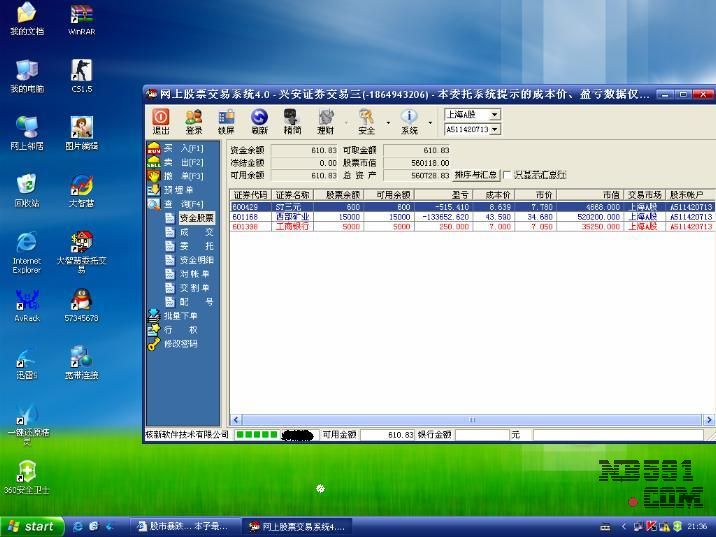The height and width of the screenshot is (537, 716).
Task: Click the 安全 (Security) key icon
Action: 366,121
